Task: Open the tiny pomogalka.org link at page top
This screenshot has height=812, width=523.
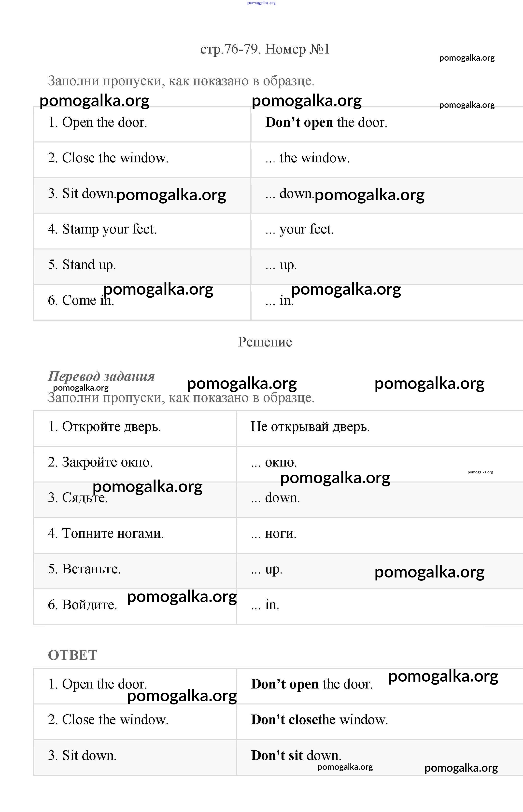Action: pyautogui.click(x=261, y=3)
